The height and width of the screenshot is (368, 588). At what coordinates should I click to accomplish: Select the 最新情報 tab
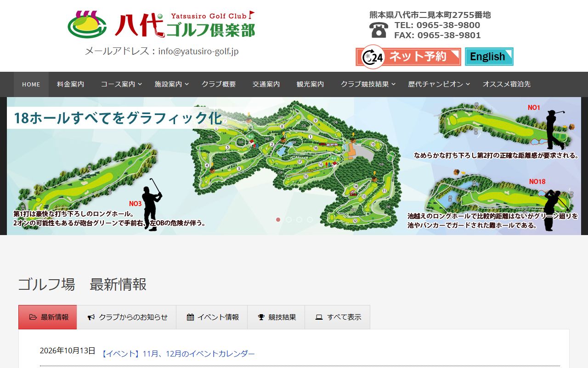click(48, 317)
